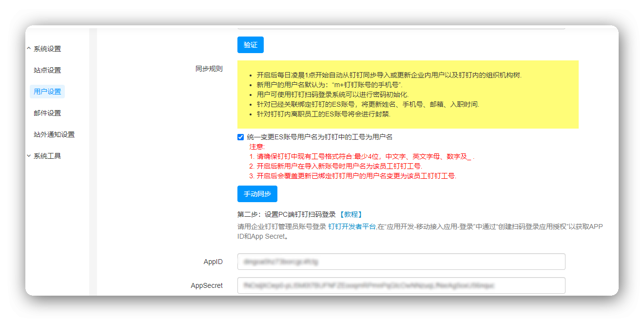Expand the 系统工具 menu group label
Viewport: 644px width, 321px height.
pos(47,156)
